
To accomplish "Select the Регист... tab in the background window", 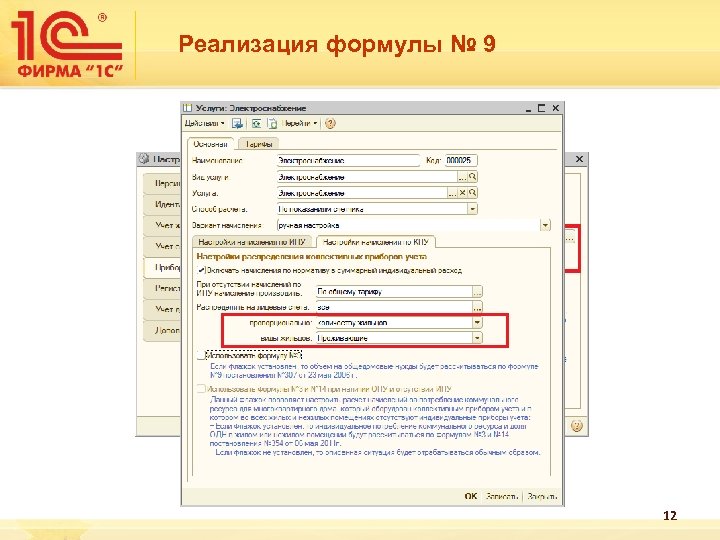I will click(x=163, y=288).
